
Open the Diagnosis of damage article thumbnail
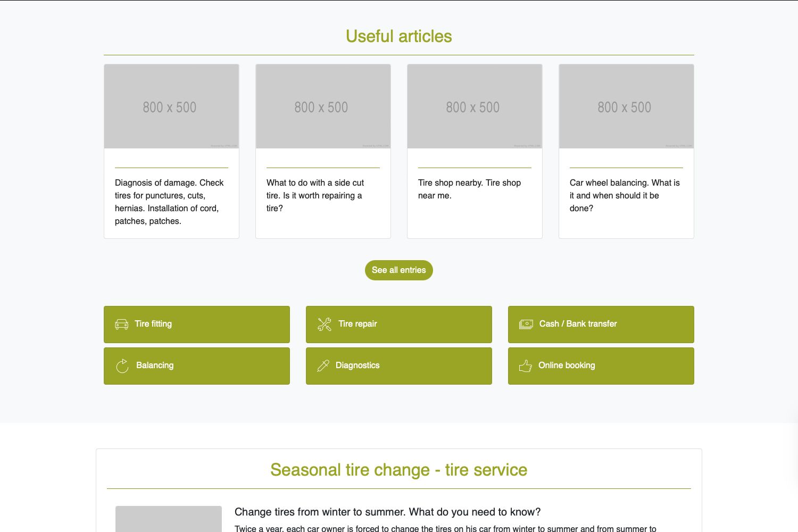coord(171,106)
